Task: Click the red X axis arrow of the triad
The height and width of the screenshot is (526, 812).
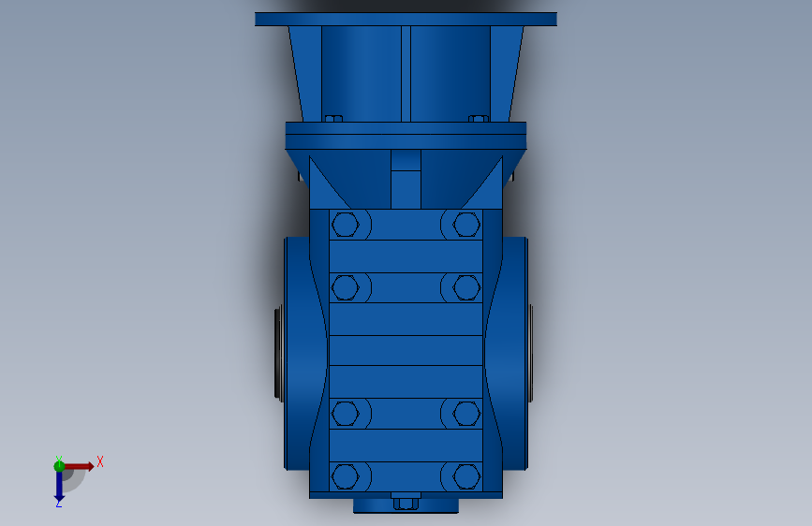Action: 79,466
